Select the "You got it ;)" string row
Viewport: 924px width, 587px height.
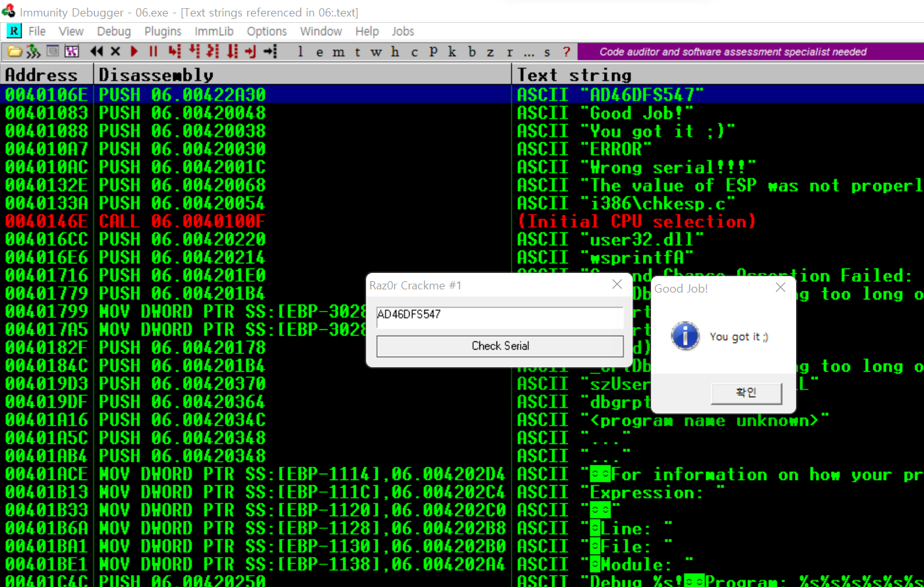click(462, 131)
